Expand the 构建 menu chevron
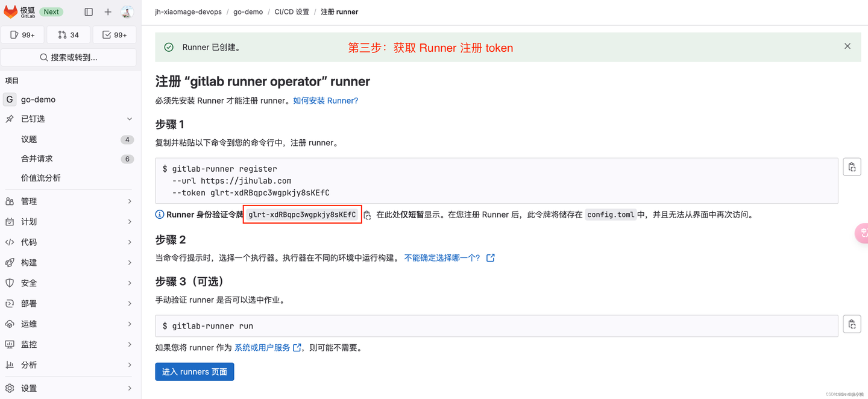868x399 pixels. (130, 263)
